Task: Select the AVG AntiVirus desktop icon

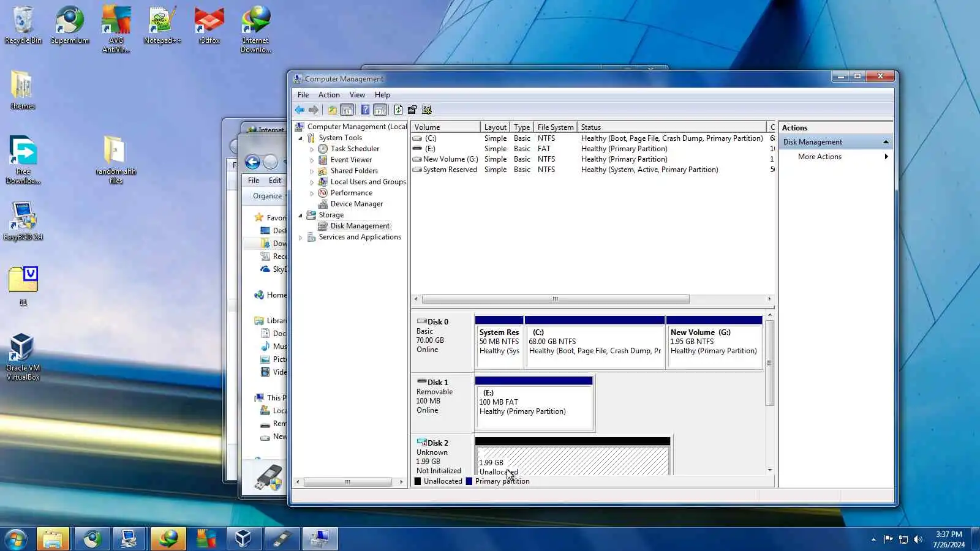Action: coord(116,29)
